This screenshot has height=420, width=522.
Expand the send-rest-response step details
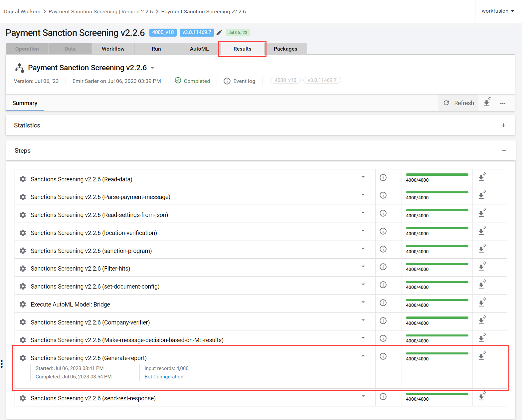click(363, 396)
